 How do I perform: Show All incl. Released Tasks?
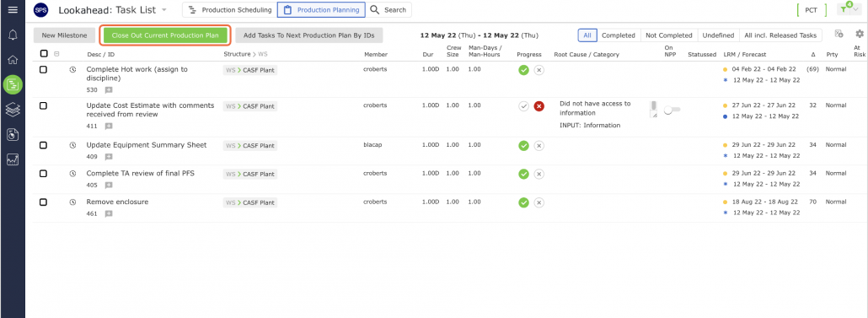780,35
